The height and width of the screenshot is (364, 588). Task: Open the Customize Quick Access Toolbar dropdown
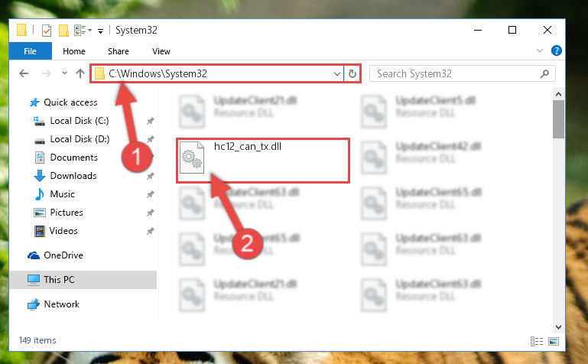point(100,31)
